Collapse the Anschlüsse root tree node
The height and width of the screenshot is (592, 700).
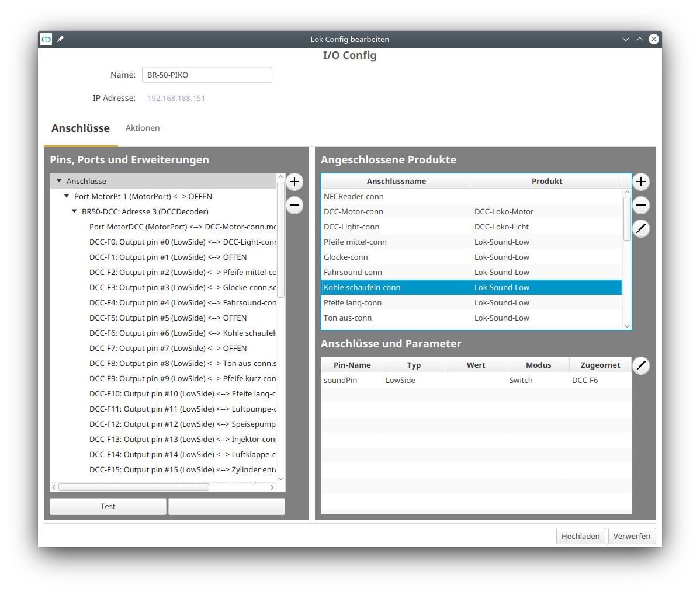(59, 181)
